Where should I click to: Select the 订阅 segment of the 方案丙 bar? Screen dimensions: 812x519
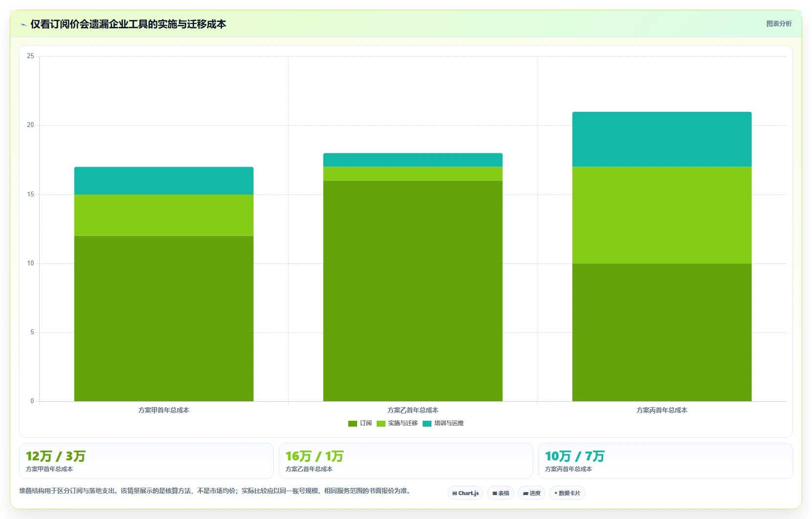(x=662, y=332)
